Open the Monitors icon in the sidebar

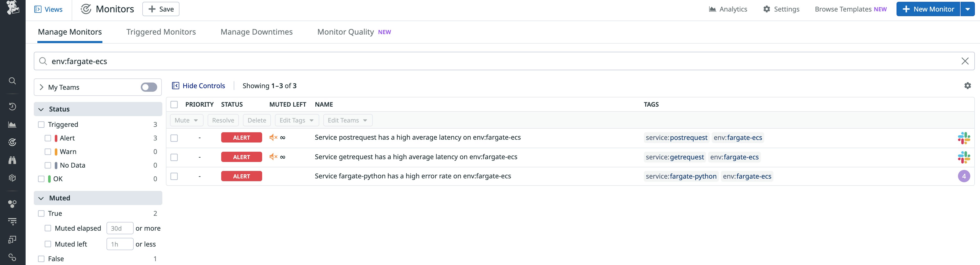(13, 142)
